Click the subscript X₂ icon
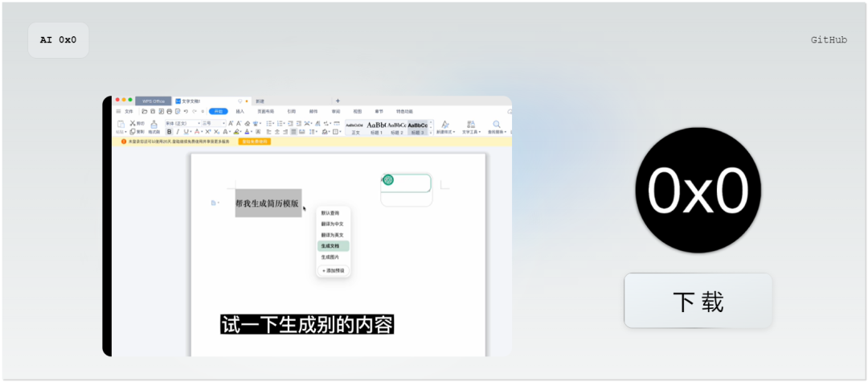 tap(216, 132)
